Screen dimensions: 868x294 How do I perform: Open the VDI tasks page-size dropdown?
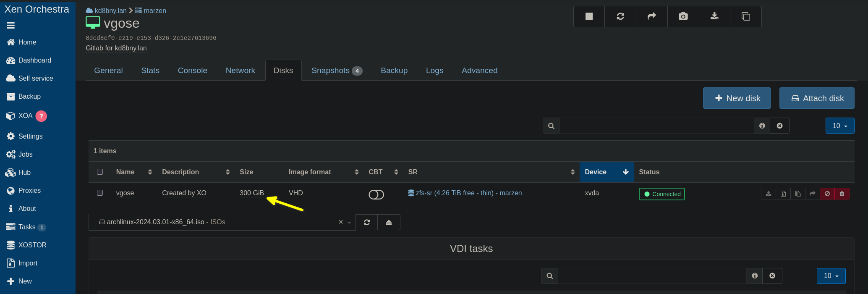tap(831, 276)
